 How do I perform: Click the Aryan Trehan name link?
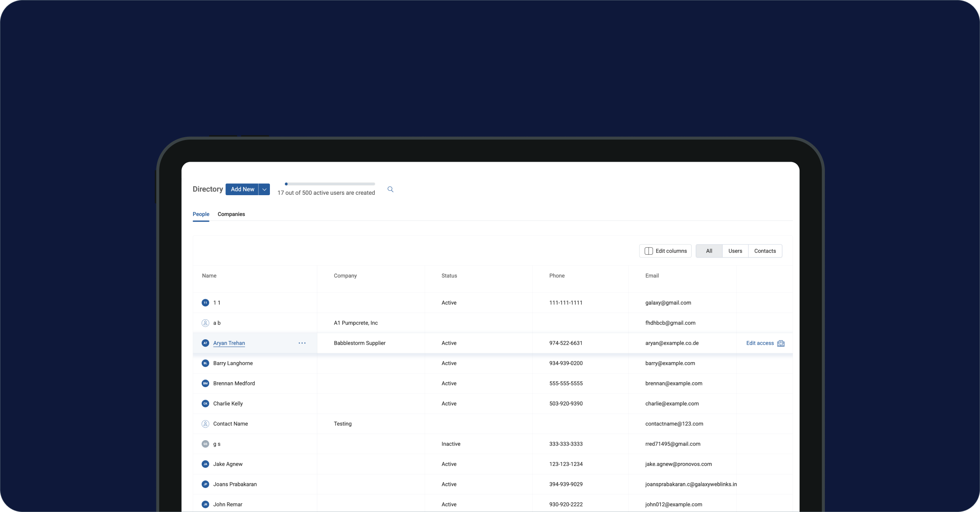(x=229, y=343)
